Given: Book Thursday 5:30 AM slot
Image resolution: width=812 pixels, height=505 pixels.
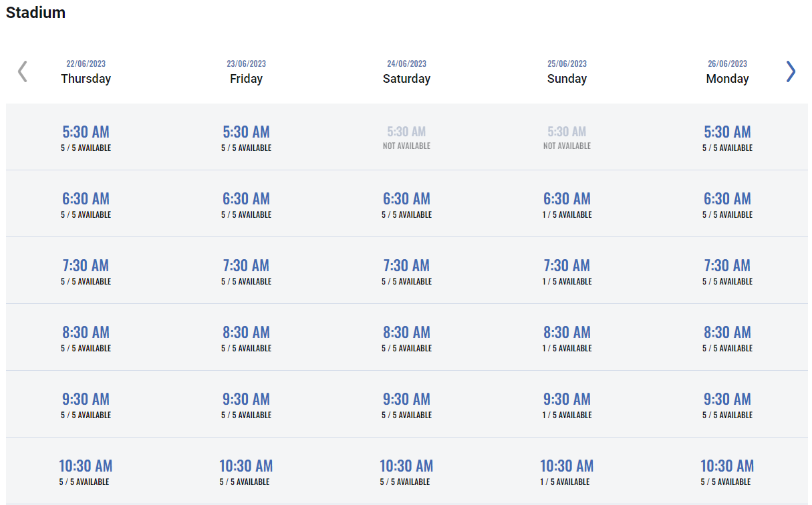Looking at the screenshot, I should click(86, 136).
